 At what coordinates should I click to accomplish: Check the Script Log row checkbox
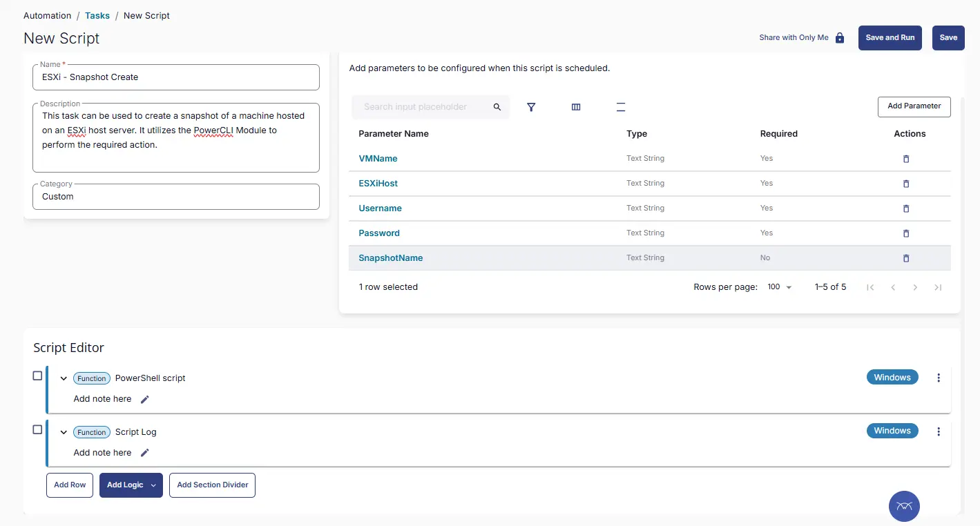click(38, 429)
